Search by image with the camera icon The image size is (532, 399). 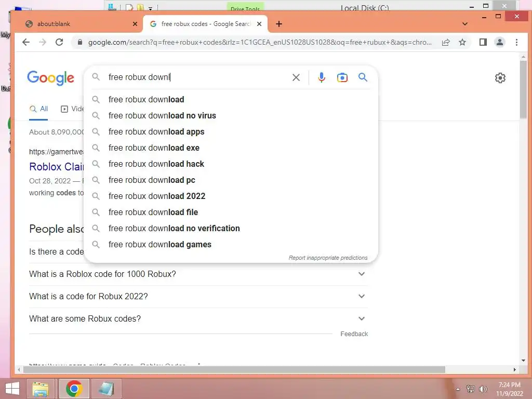(x=342, y=77)
